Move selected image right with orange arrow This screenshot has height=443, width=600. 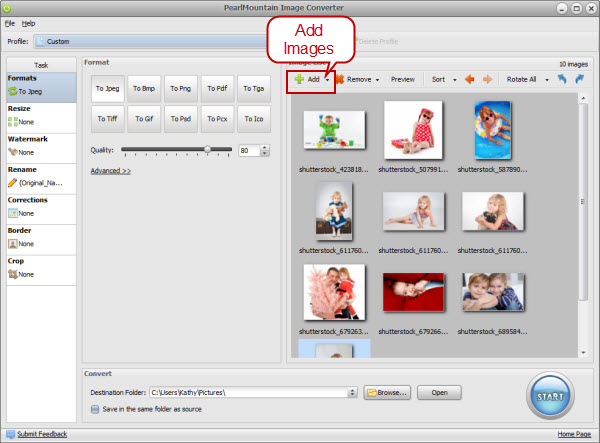coord(489,79)
